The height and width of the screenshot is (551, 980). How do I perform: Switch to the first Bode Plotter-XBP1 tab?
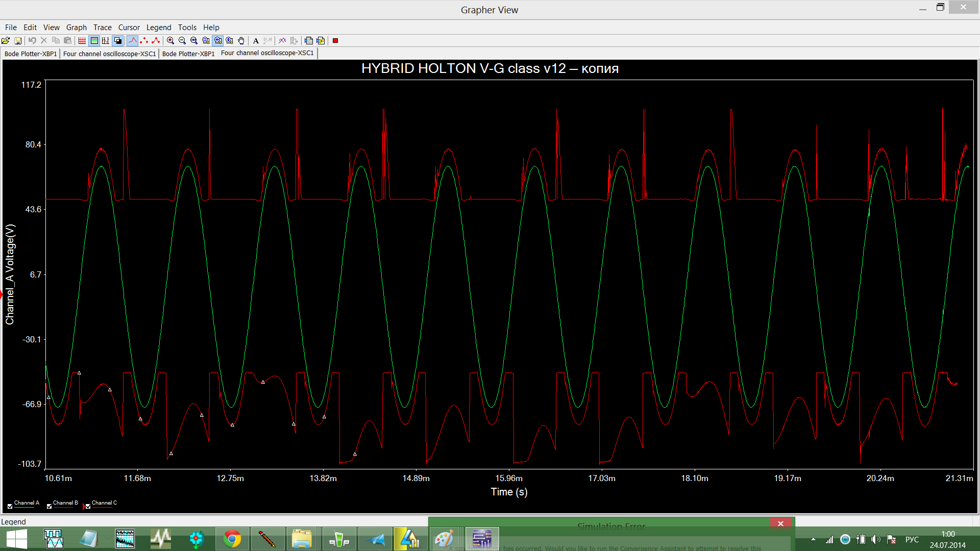(31, 54)
